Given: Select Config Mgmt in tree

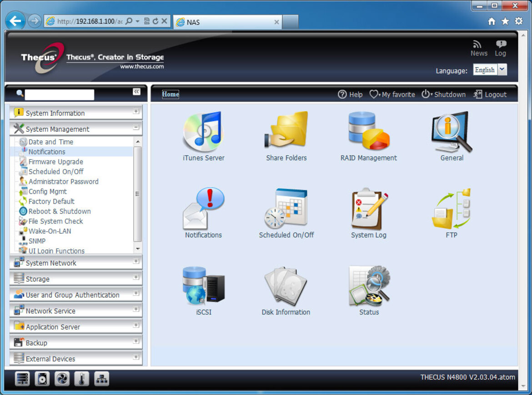Looking at the screenshot, I should coord(47,191).
